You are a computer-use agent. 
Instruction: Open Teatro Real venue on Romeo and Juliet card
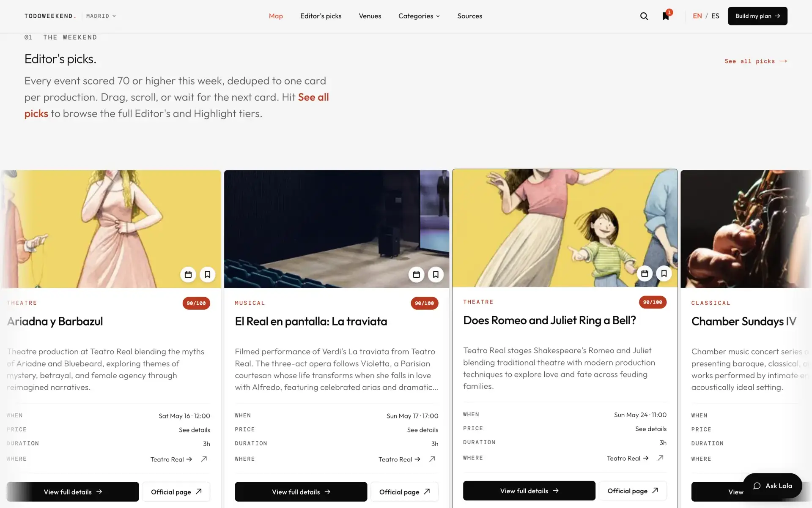pyautogui.click(x=628, y=458)
